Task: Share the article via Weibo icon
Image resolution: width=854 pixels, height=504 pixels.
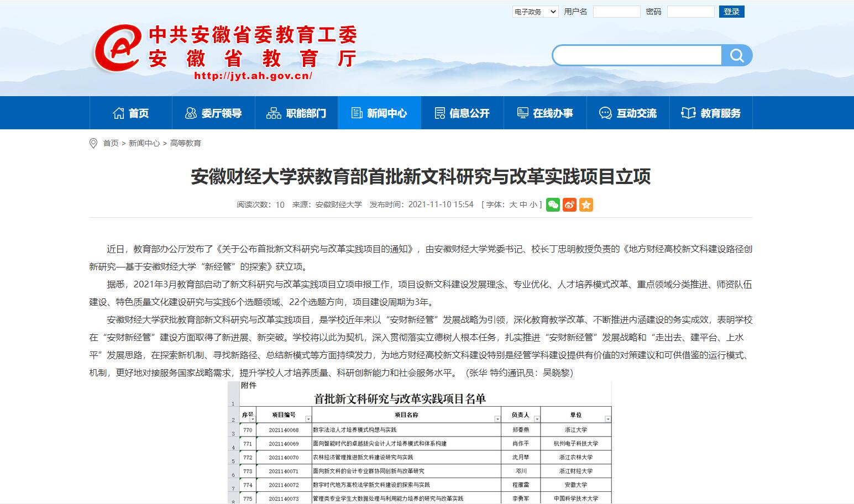Action: pyautogui.click(x=569, y=204)
